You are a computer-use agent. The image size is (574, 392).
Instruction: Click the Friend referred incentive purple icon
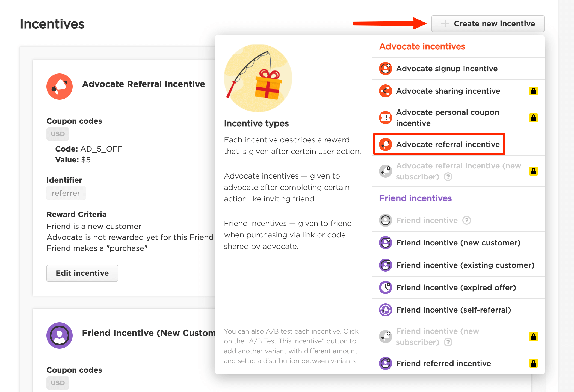[x=386, y=363]
